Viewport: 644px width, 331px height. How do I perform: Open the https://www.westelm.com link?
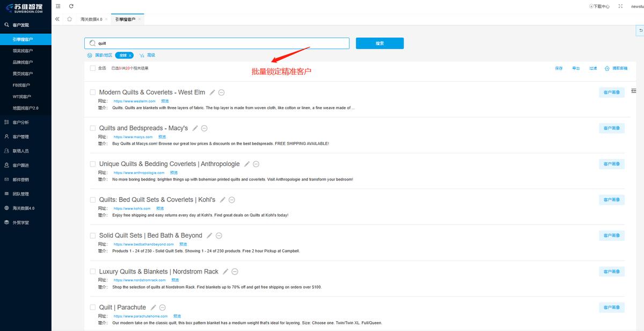coord(134,101)
